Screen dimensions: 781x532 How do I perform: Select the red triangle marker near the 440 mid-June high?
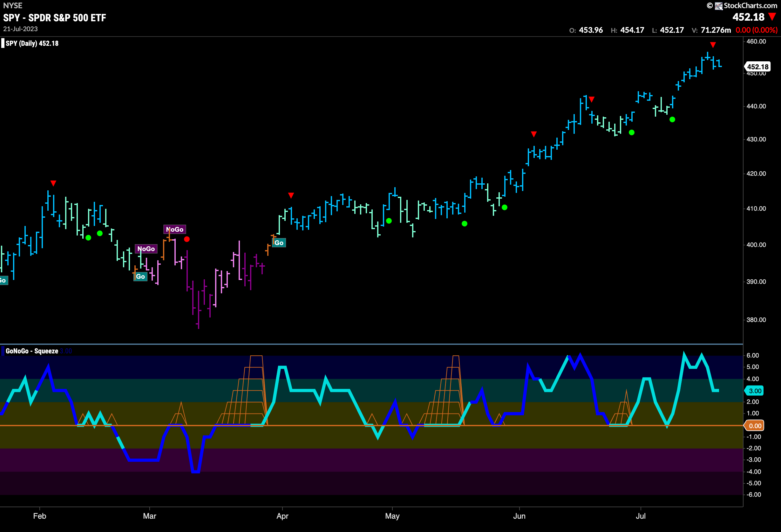click(x=592, y=99)
